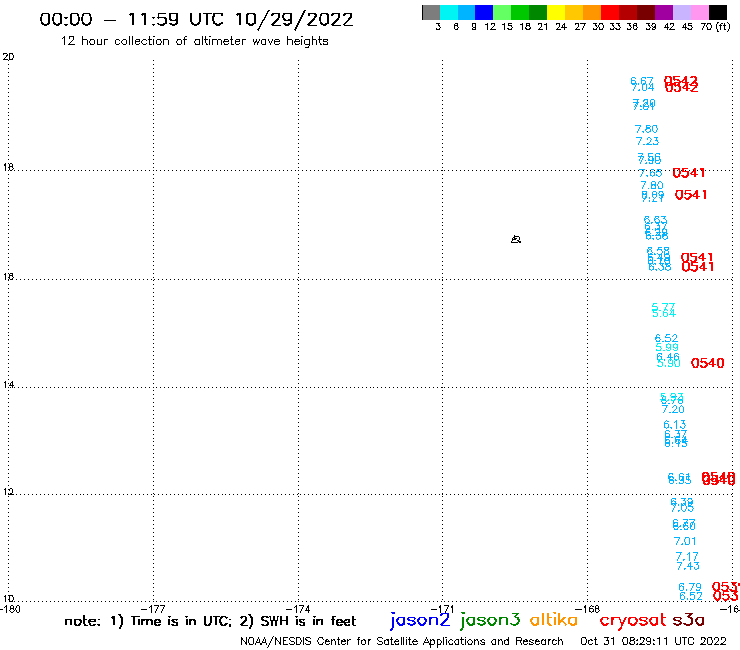Click latitude axis label 10
Screen dimensions: 740x650
[x=8, y=599]
